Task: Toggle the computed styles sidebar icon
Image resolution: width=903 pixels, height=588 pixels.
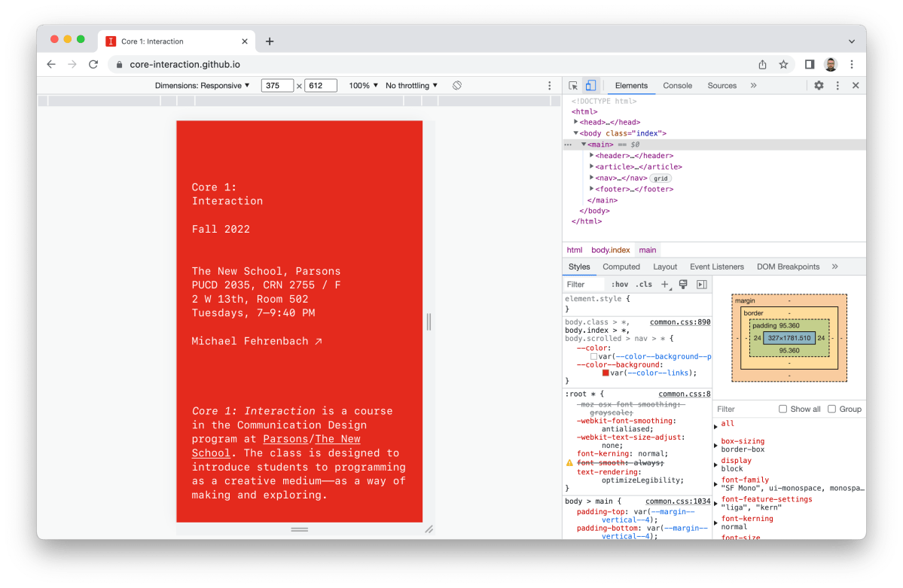Action: 702,284
